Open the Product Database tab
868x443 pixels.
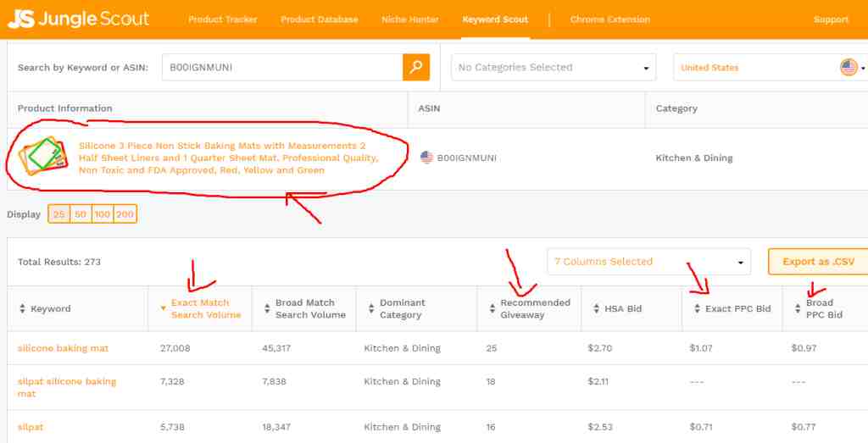pyautogui.click(x=320, y=19)
